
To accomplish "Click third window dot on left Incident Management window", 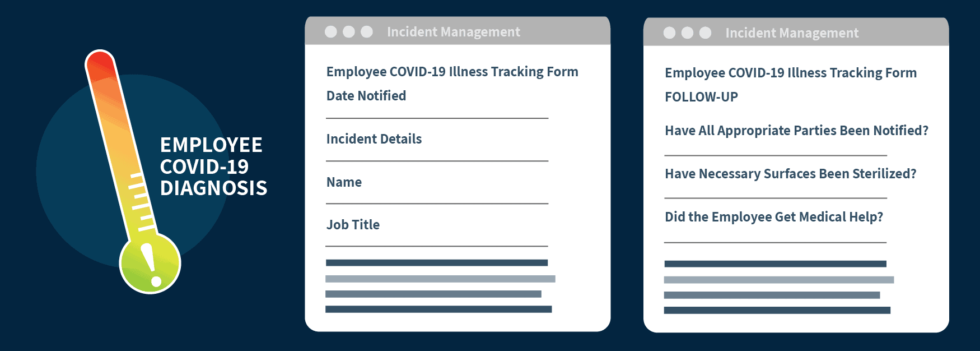I will (367, 32).
